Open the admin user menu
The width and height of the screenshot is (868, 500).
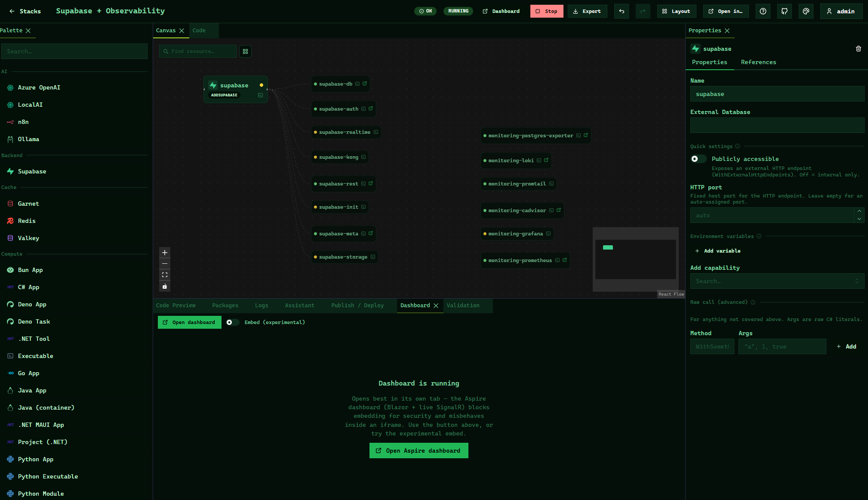(841, 11)
